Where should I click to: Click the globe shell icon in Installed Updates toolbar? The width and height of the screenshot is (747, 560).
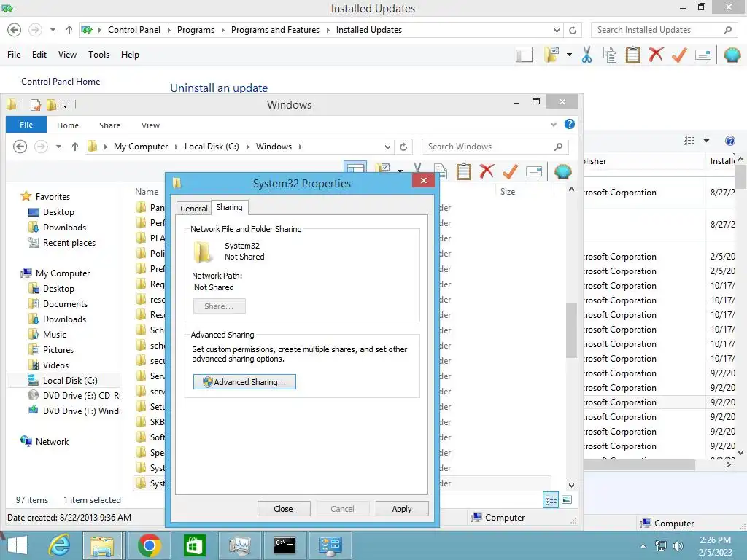click(x=732, y=55)
